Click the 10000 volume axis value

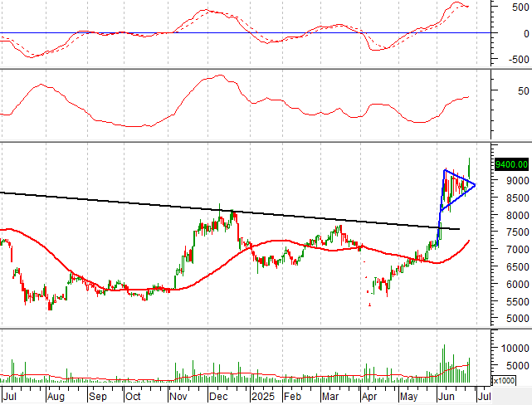click(515, 348)
